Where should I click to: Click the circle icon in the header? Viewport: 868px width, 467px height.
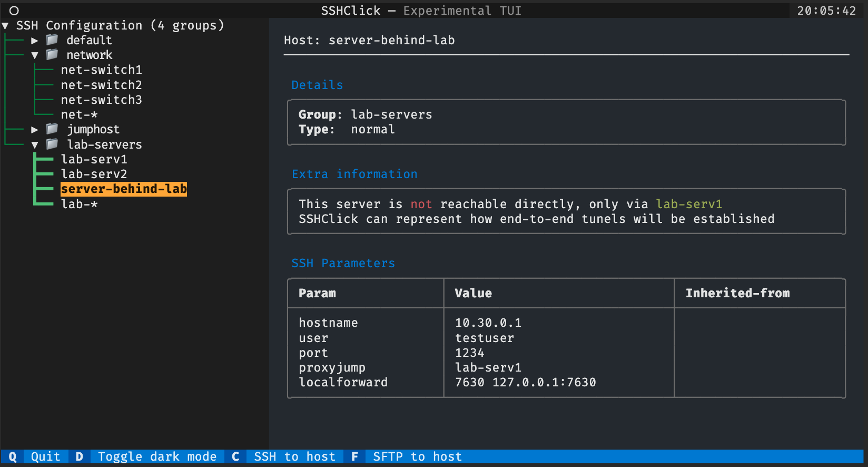(x=14, y=11)
